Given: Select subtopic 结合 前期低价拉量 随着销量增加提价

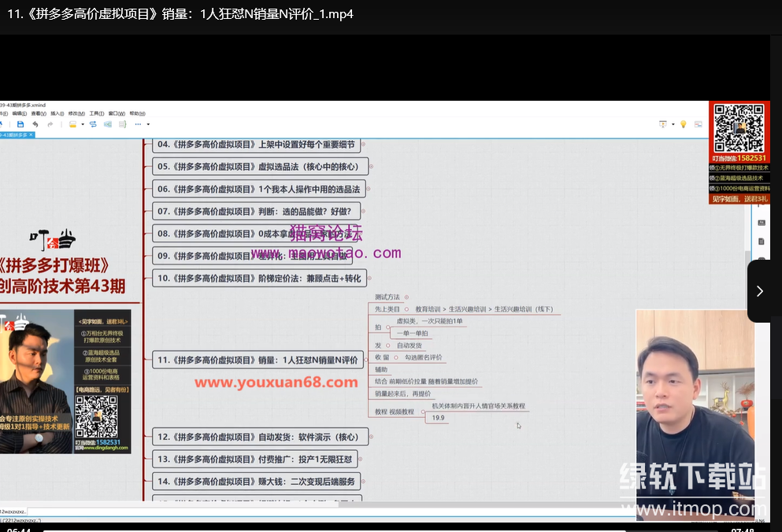Looking at the screenshot, I should click(426, 382).
